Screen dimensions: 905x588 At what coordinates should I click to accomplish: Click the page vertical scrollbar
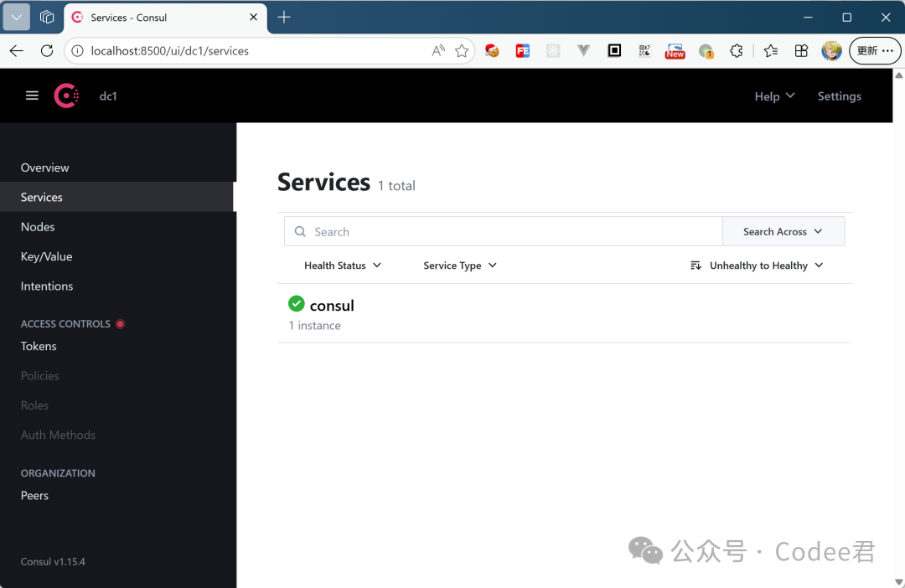898,329
